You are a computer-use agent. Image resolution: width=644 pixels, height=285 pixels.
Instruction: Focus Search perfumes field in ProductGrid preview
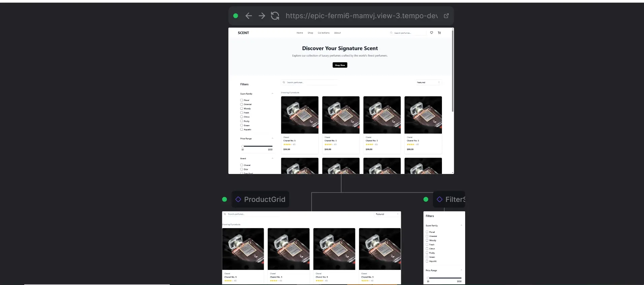point(251,214)
